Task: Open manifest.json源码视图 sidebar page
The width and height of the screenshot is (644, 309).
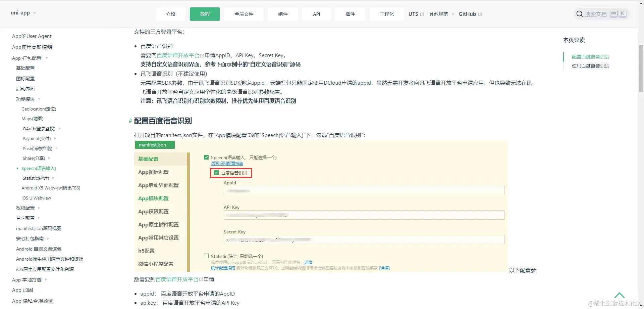Action: coord(39,228)
